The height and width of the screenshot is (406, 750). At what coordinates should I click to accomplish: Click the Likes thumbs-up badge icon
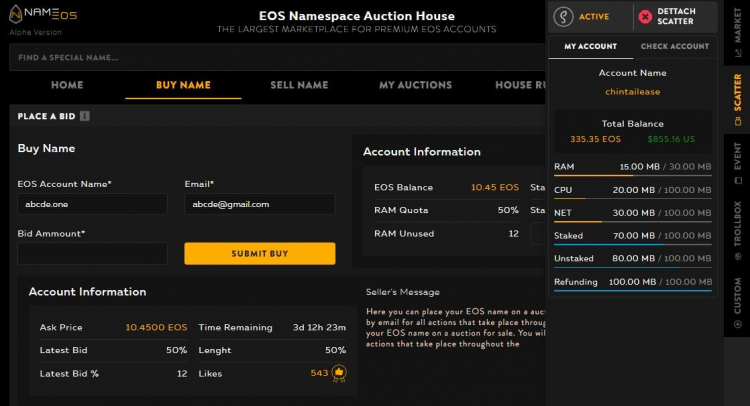click(x=339, y=373)
